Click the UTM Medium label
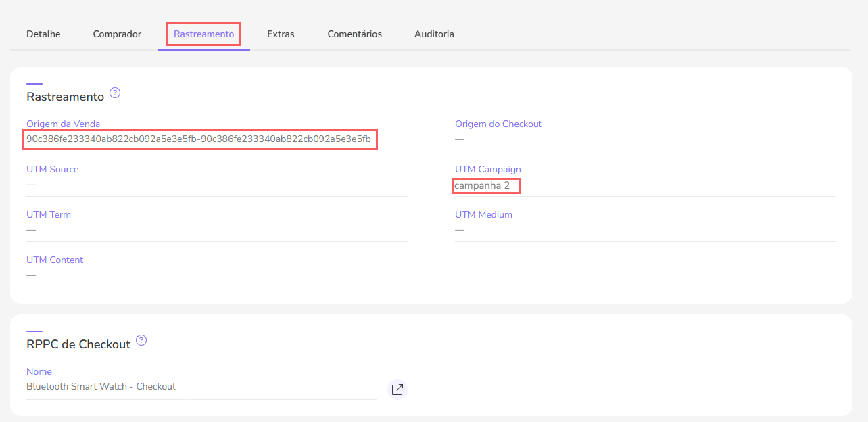Viewport: 868px width, 422px height. tap(483, 214)
